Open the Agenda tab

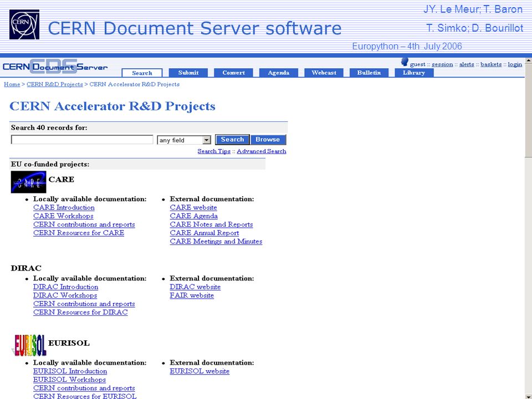tap(279, 73)
